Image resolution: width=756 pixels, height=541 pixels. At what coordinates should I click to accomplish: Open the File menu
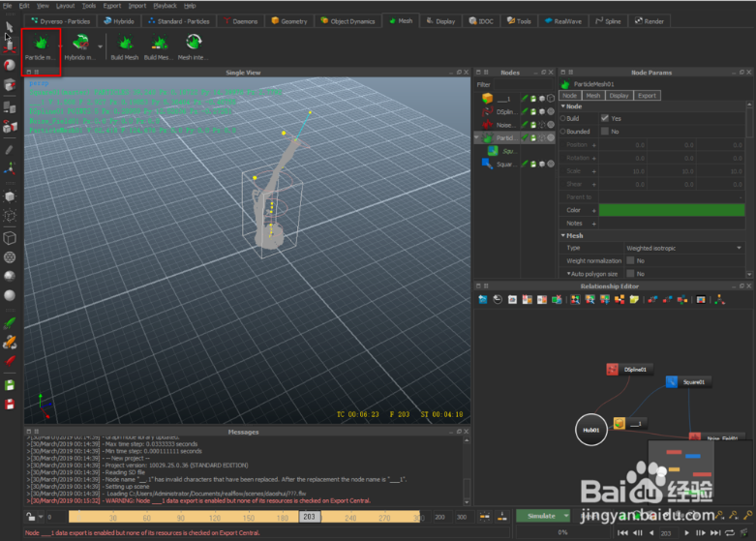click(x=7, y=6)
